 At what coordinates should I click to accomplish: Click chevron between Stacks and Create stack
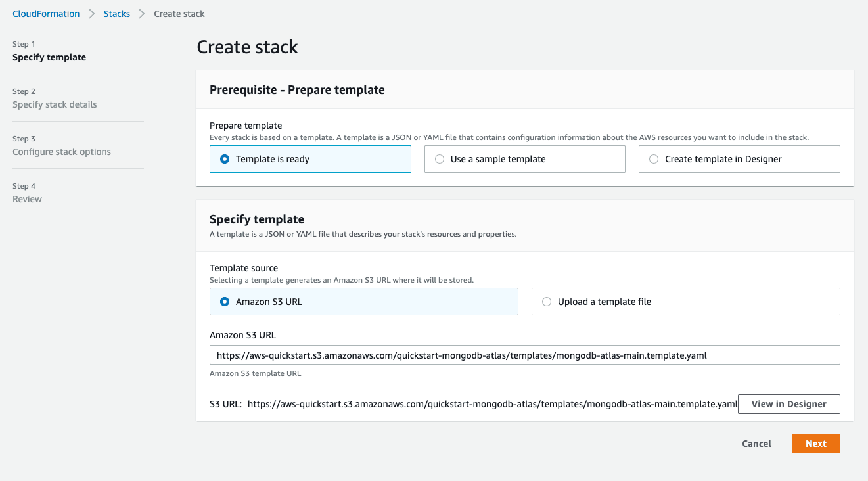click(x=142, y=14)
